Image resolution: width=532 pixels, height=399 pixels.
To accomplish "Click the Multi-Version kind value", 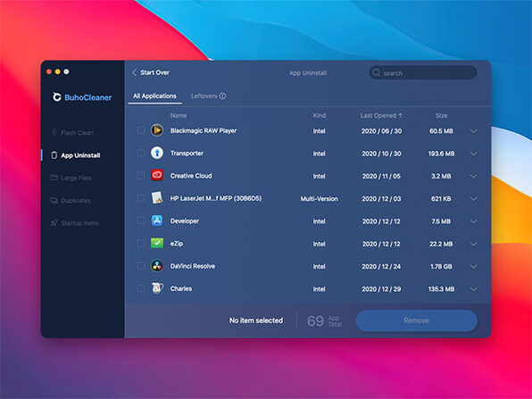I will 320,199.
